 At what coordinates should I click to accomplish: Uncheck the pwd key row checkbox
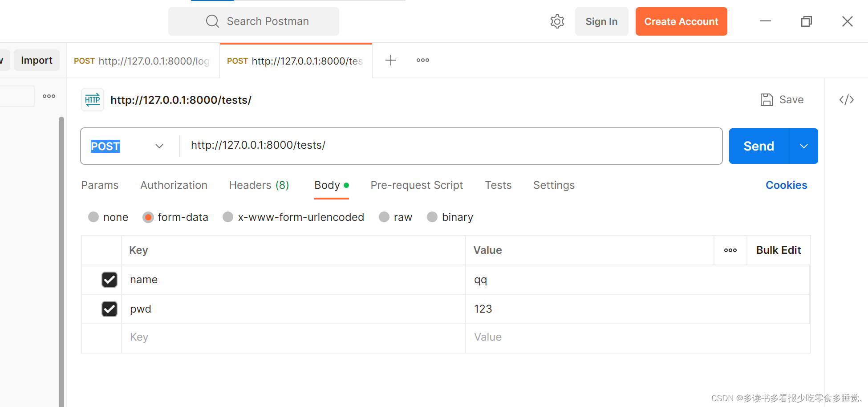(110, 309)
